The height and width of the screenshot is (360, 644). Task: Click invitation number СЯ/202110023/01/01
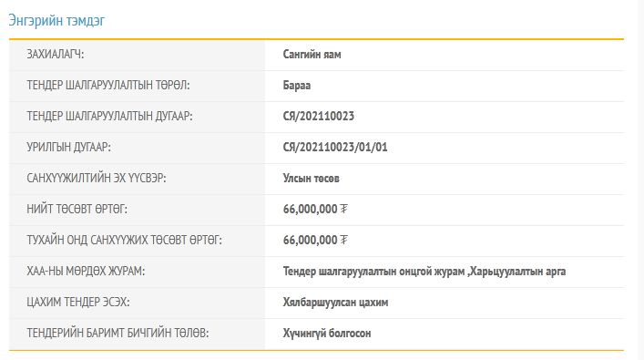point(335,147)
